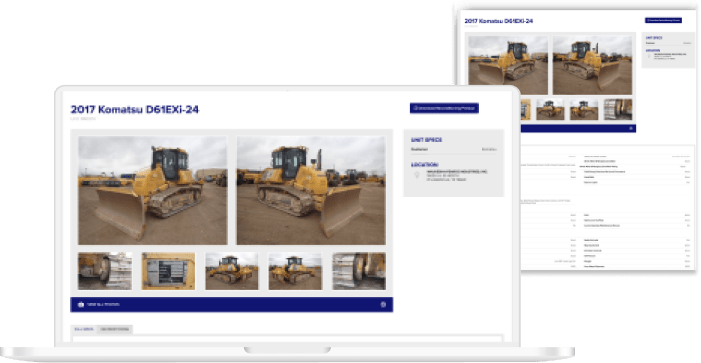Click expand icon on background window's blue bar
Viewport: 701px width, 363px height.
click(x=631, y=129)
